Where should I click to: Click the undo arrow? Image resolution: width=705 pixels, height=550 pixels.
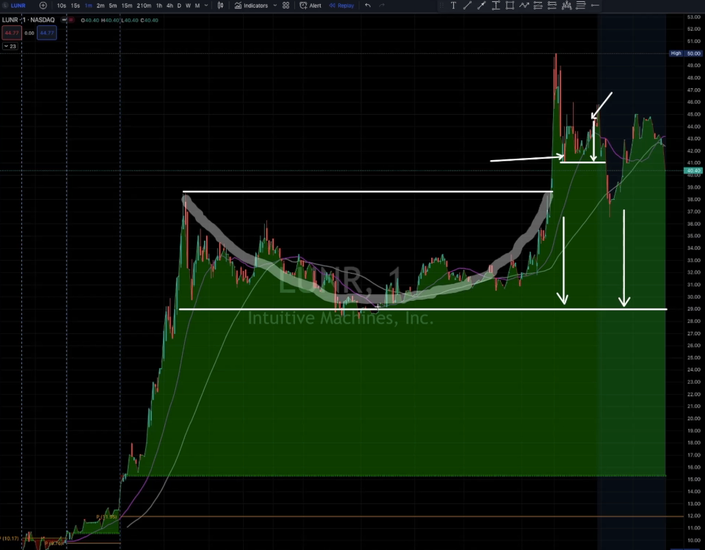368,5
